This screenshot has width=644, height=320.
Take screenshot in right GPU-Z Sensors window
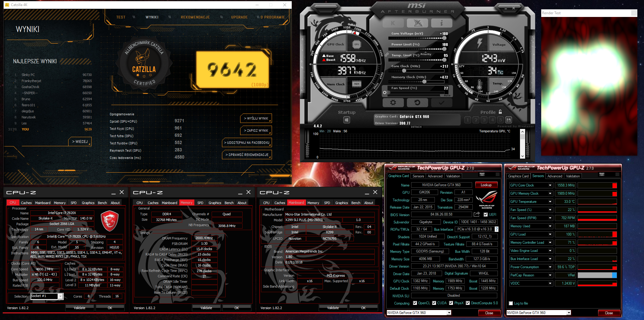pos(602,174)
